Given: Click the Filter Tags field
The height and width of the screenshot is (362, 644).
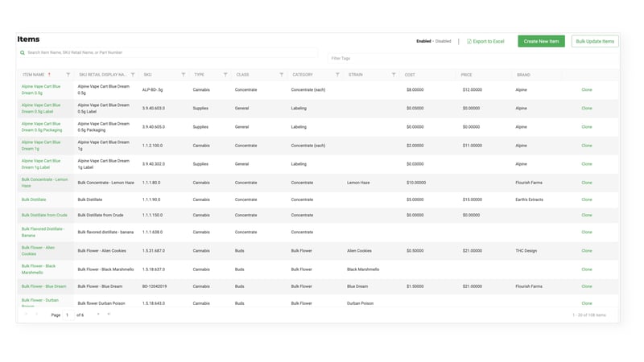Looking at the screenshot, I should [x=473, y=58].
